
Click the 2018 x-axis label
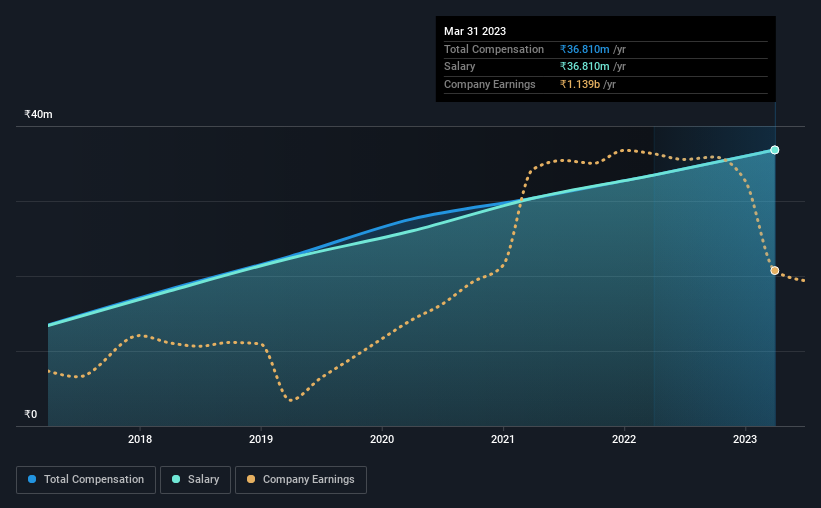click(140, 439)
